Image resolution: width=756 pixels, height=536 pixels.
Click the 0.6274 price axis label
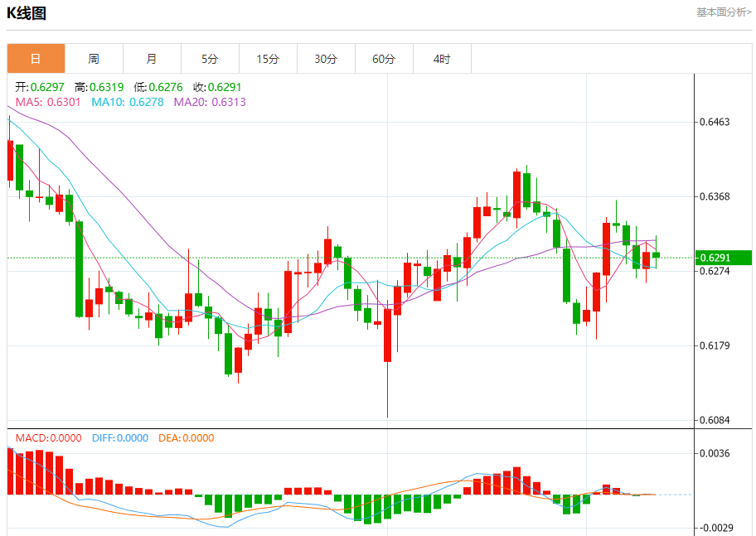coord(715,271)
